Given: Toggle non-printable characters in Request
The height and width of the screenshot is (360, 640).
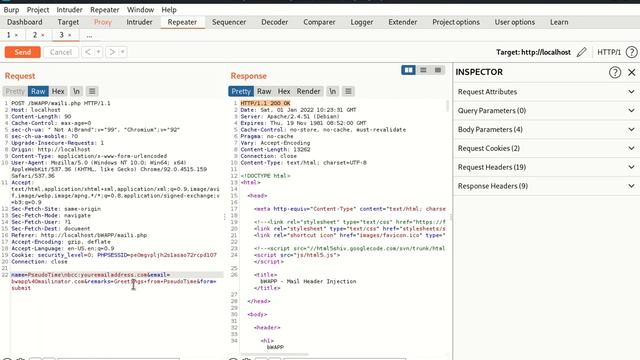Looking at the screenshot, I should pos(76,91).
